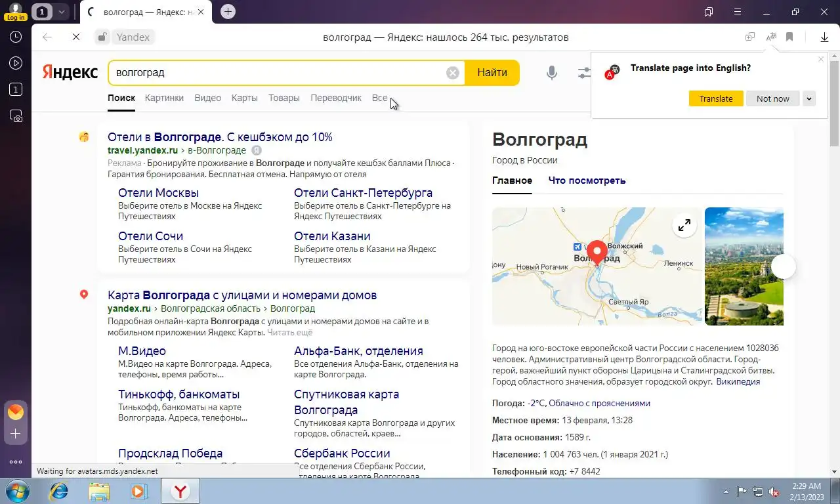
Task: Open Windows Explorer folder in taskbar
Action: coord(99,491)
